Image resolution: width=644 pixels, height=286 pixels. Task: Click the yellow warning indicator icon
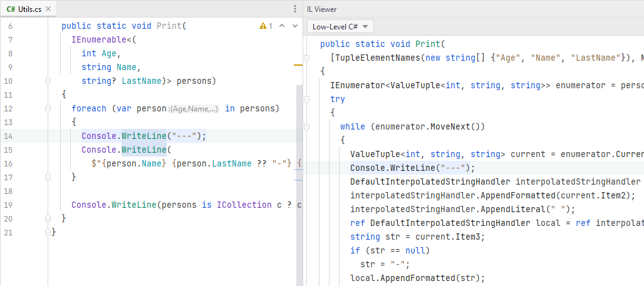pyautogui.click(x=263, y=26)
